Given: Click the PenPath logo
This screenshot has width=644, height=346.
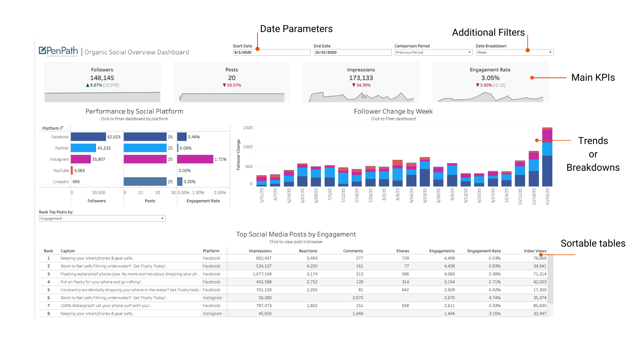Looking at the screenshot, I should click(x=58, y=52).
